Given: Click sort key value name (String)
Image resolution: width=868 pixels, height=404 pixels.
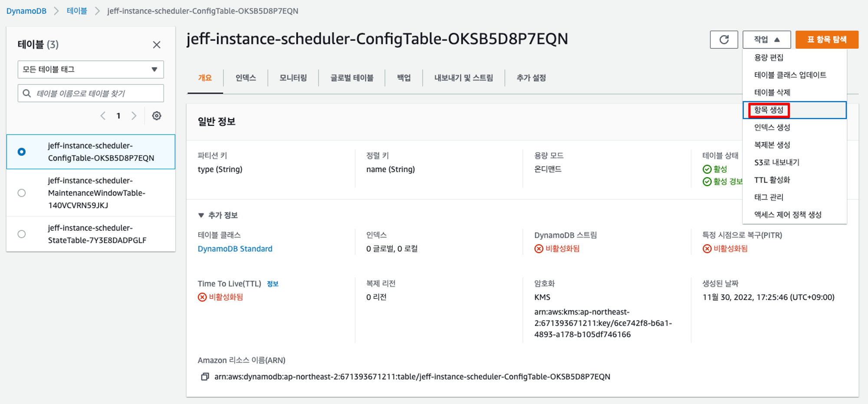Looking at the screenshot, I should click(x=391, y=169).
